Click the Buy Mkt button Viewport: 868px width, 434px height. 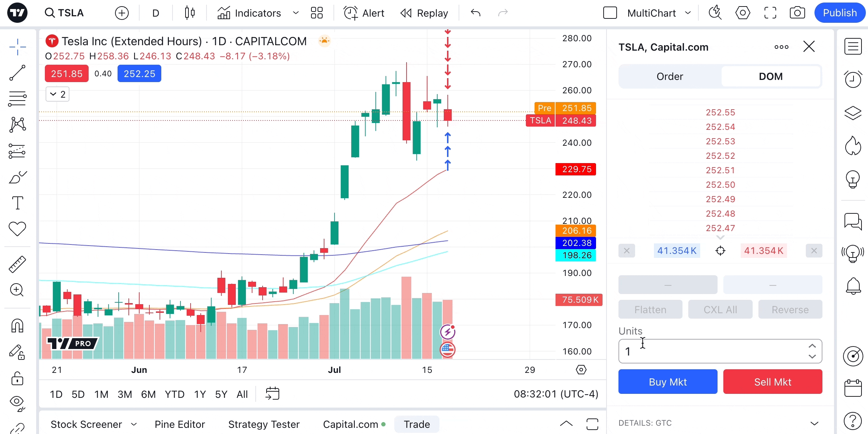(x=668, y=382)
